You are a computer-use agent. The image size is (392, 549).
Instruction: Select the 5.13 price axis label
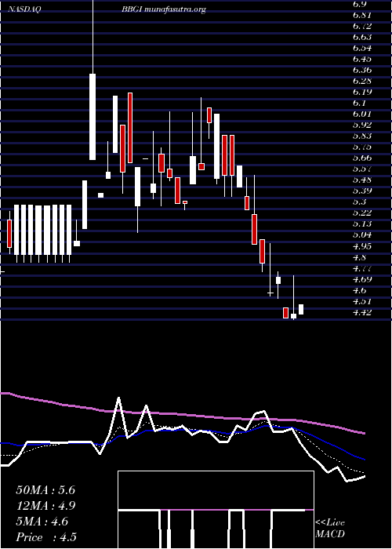coord(362,224)
